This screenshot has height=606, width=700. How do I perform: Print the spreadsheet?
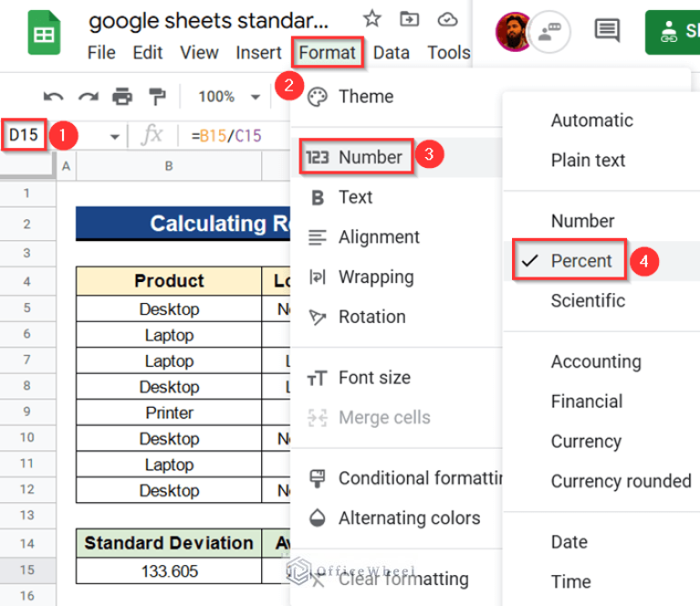pos(122,97)
